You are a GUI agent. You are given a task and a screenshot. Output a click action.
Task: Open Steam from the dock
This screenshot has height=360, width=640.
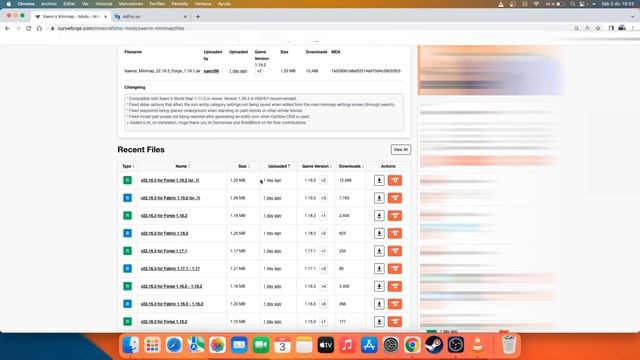tap(434, 345)
